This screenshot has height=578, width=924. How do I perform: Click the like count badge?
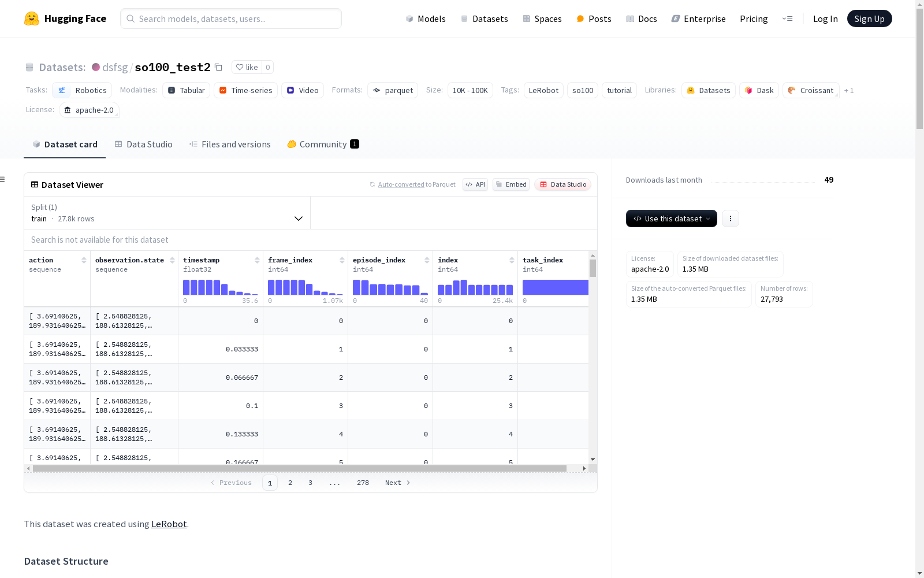267,68
